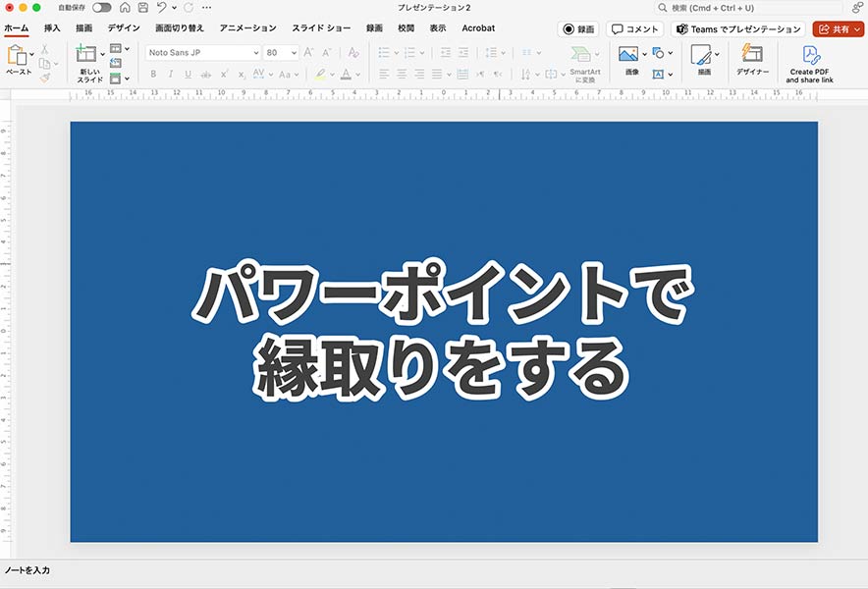Toggle the 自動保存 AutoSave switch
868x589 pixels.
point(103,8)
